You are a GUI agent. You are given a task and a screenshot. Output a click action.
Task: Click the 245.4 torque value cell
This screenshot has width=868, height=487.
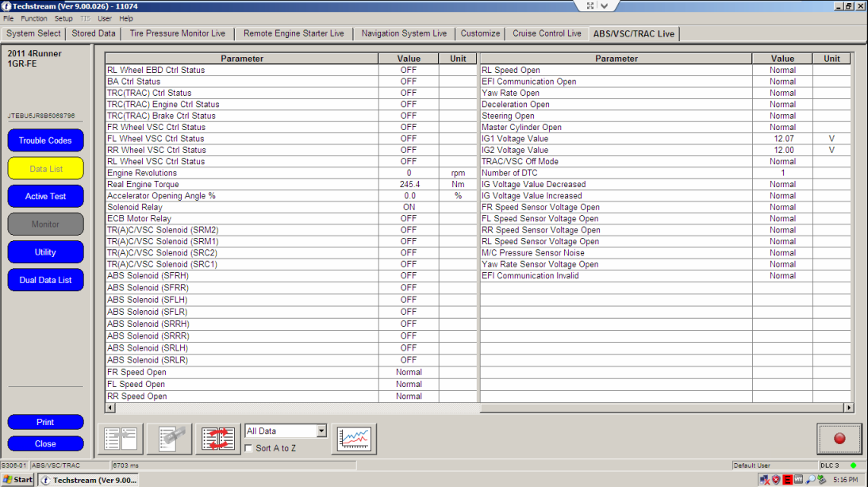click(409, 184)
